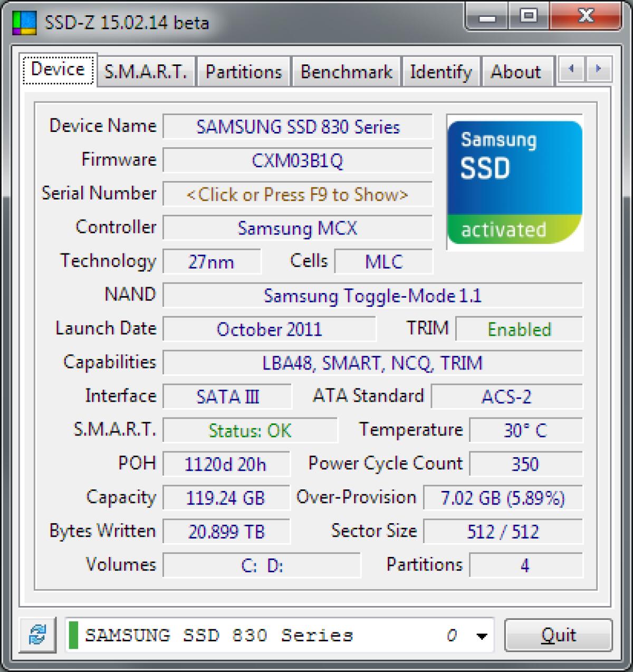Select the Capacity value showing 119.24 GB
The image size is (633, 672).
tap(226, 497)
